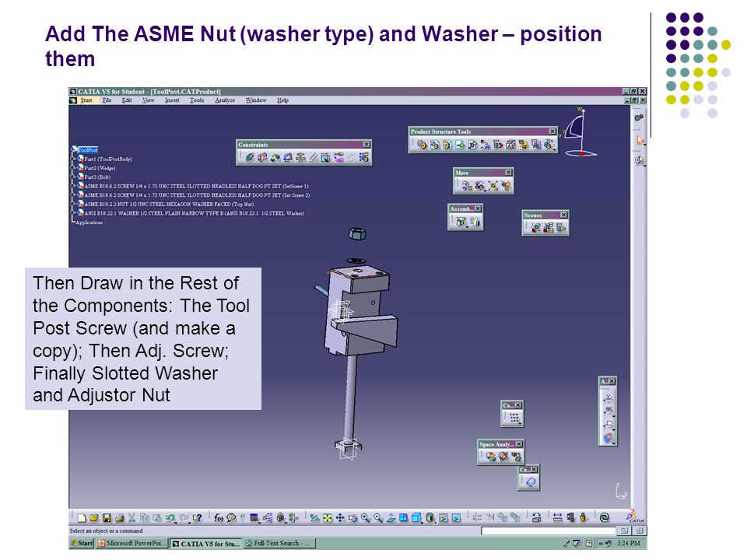Activate the Fix Component anchor icon

click(300, 157)
